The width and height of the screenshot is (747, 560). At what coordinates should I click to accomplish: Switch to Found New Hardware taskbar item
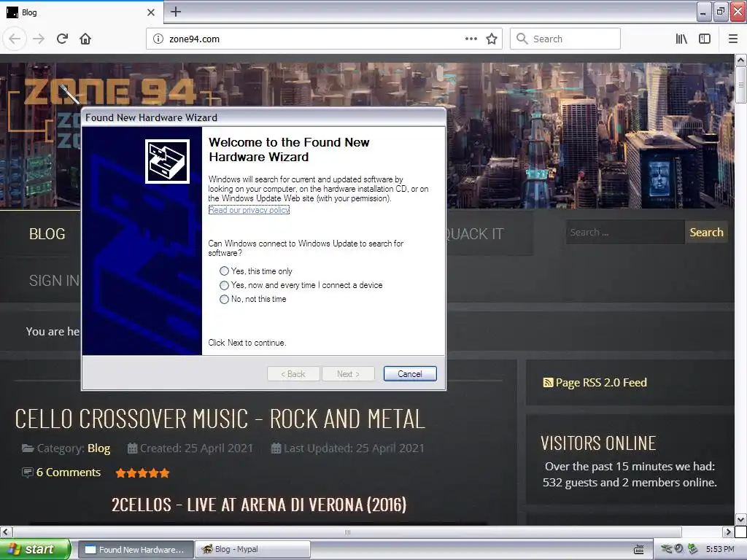click(x=136, y=550)
